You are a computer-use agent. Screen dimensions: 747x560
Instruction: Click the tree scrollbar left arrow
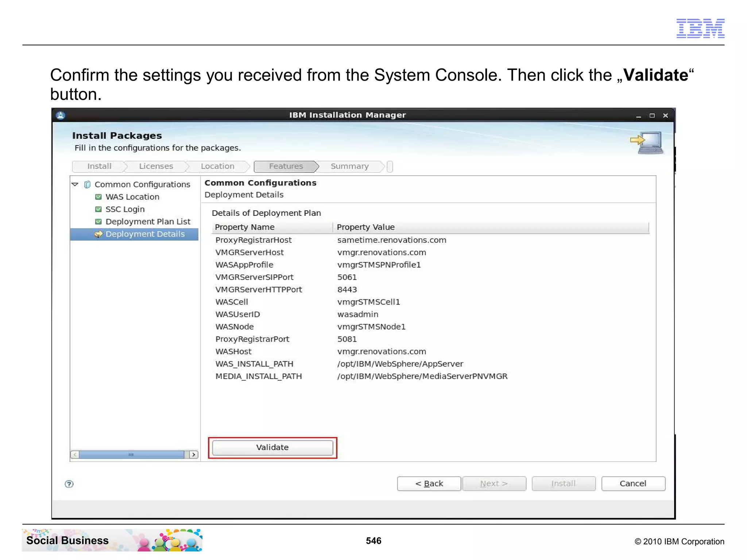[75, 455]
